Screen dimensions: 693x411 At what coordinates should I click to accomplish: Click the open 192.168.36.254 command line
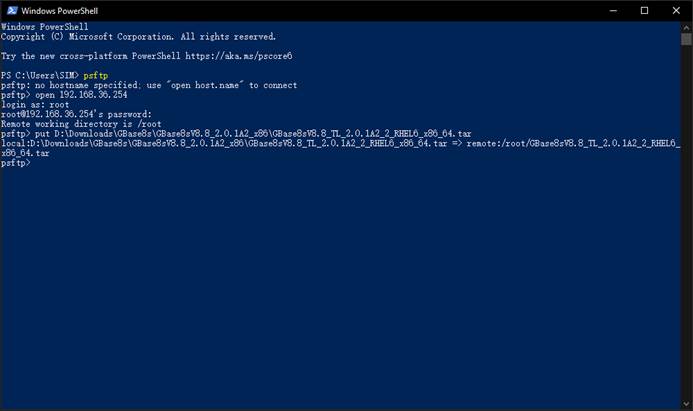pyautogui.click(x=64, y=95)
